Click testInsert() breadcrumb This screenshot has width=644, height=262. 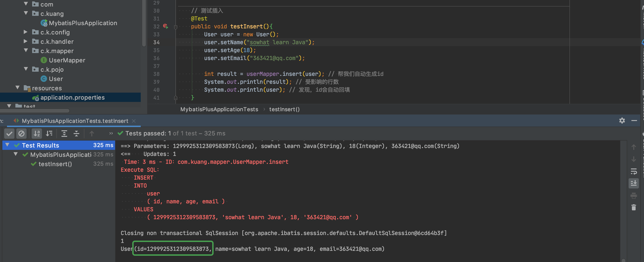(x=284, y=109)
